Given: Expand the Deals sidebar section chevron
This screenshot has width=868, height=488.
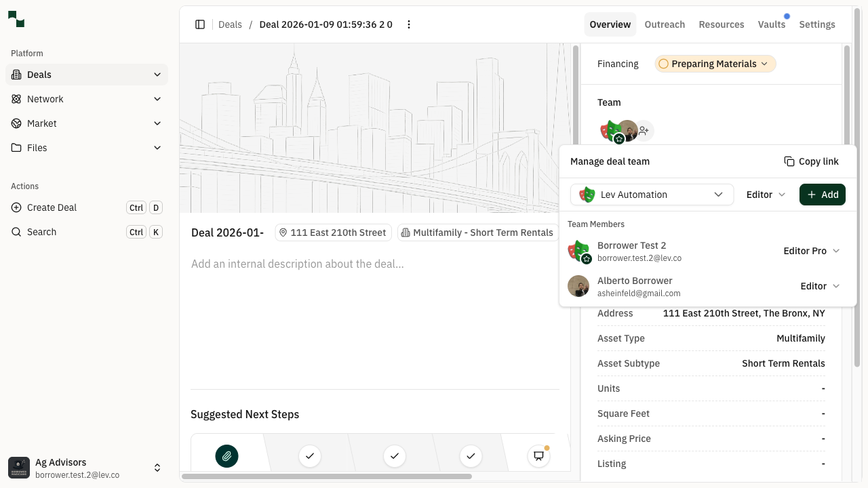Looking at the screenshot, I should coord(157,75).
